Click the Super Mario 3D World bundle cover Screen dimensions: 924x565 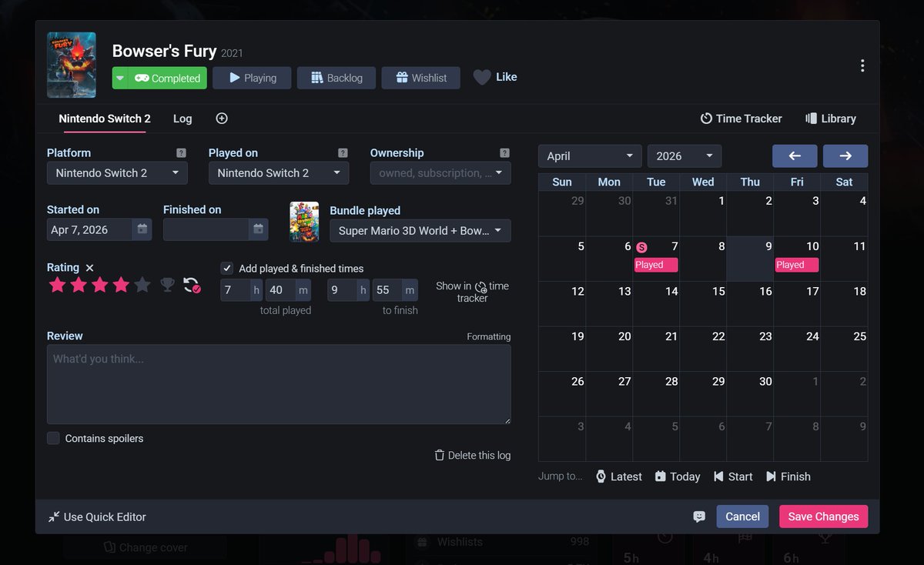(304, 222)
